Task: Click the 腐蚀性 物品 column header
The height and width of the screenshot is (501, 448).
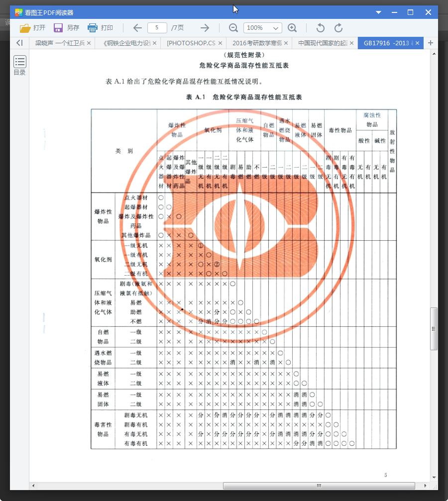Action: click(x=372, y=120)
